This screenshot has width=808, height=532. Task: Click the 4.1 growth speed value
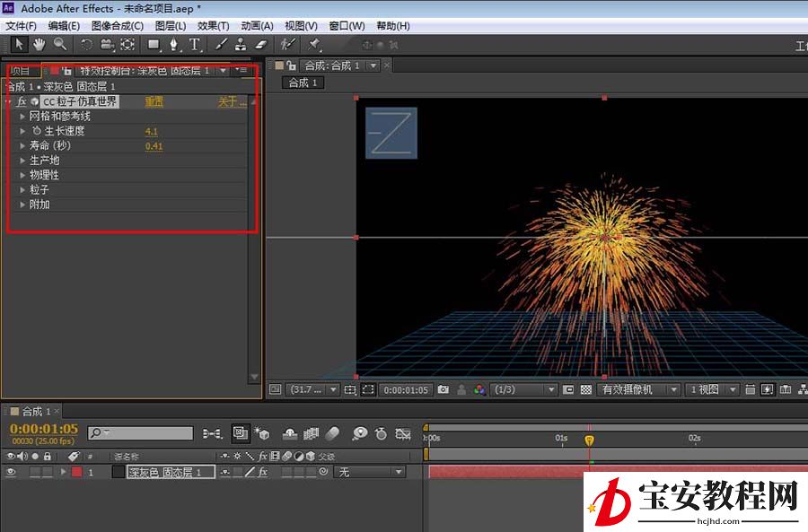[x=152, y=131]
